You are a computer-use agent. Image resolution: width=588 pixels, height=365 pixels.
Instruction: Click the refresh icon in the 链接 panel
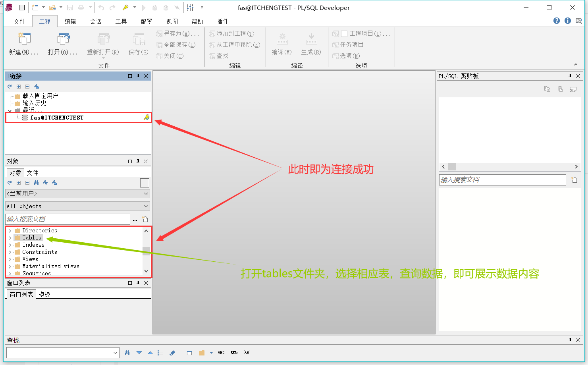tap(9, 87)
